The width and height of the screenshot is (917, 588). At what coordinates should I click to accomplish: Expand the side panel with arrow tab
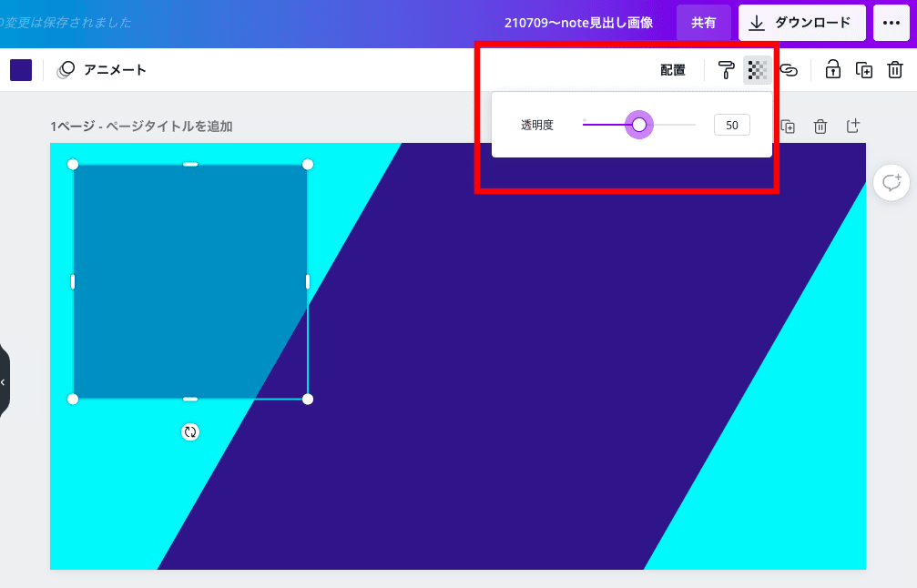(4, 381)
